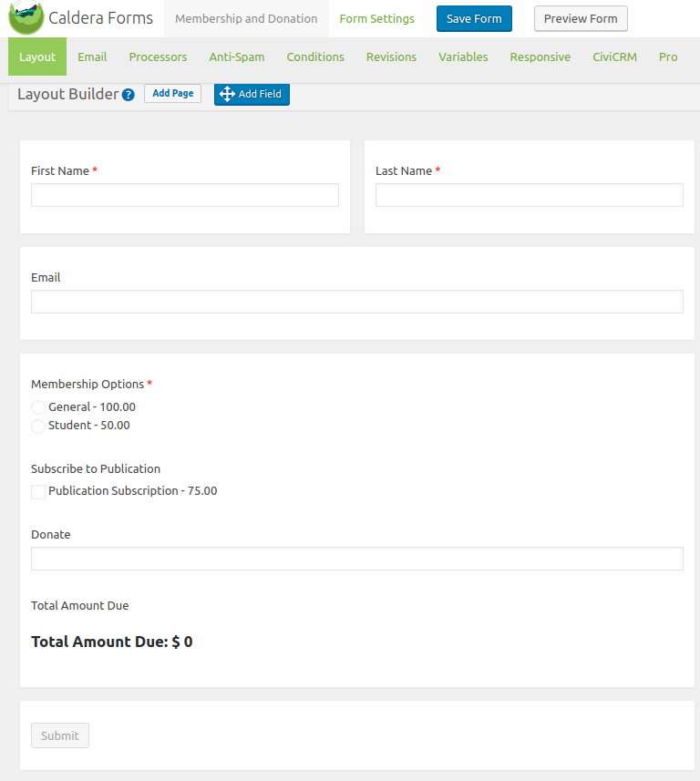Select the General - 100.00 membership option

38,407
